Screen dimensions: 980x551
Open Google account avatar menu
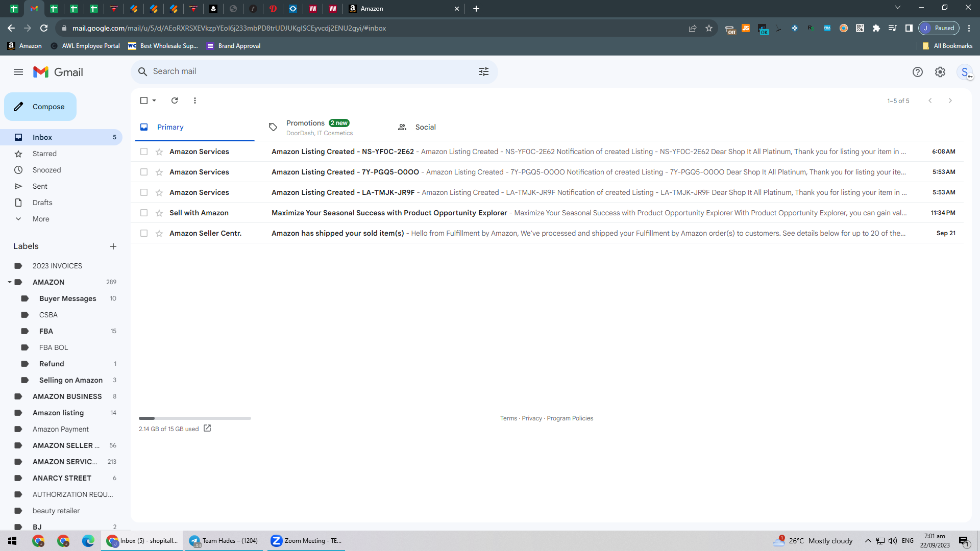pos(965,72)
